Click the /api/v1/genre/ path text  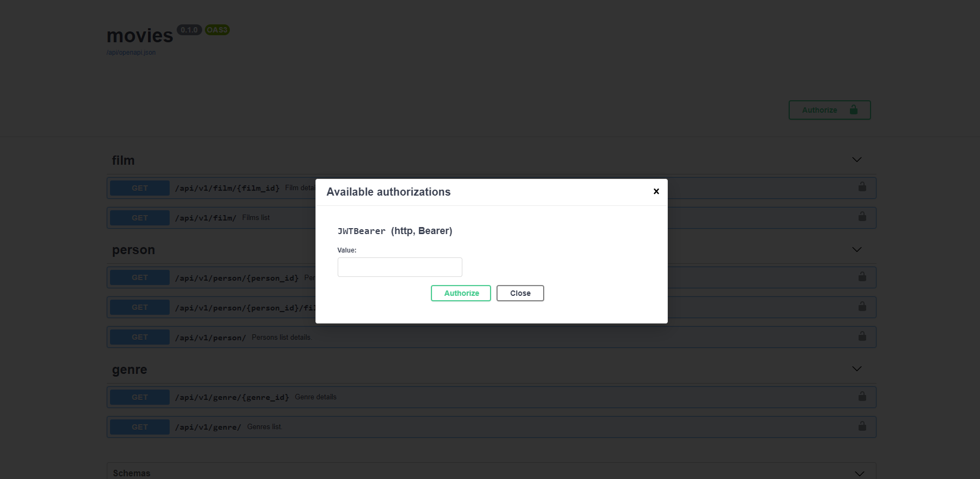(x=208, y=427)
